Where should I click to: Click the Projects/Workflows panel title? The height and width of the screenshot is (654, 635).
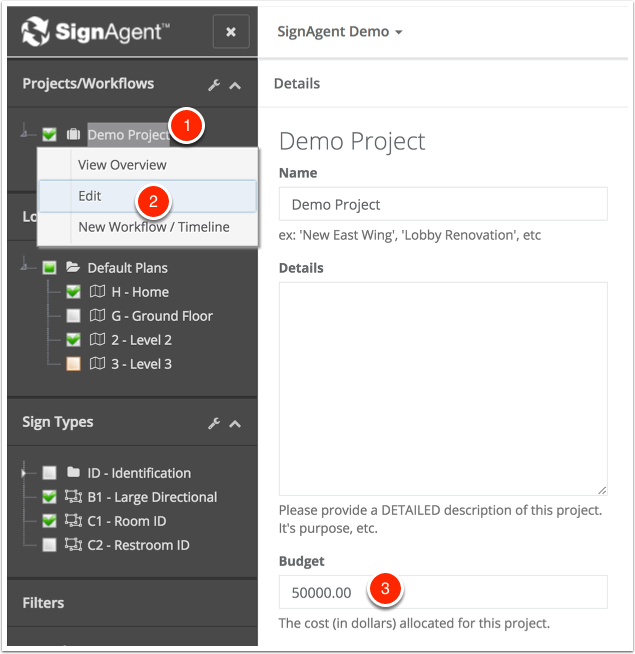pos(88,83)
